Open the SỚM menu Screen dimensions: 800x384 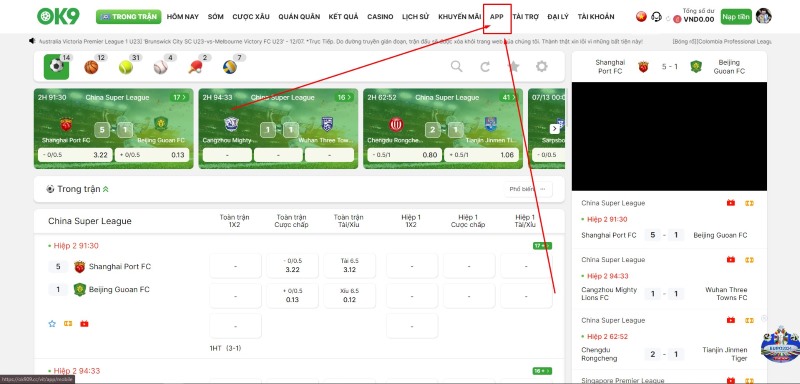(216, 17)
